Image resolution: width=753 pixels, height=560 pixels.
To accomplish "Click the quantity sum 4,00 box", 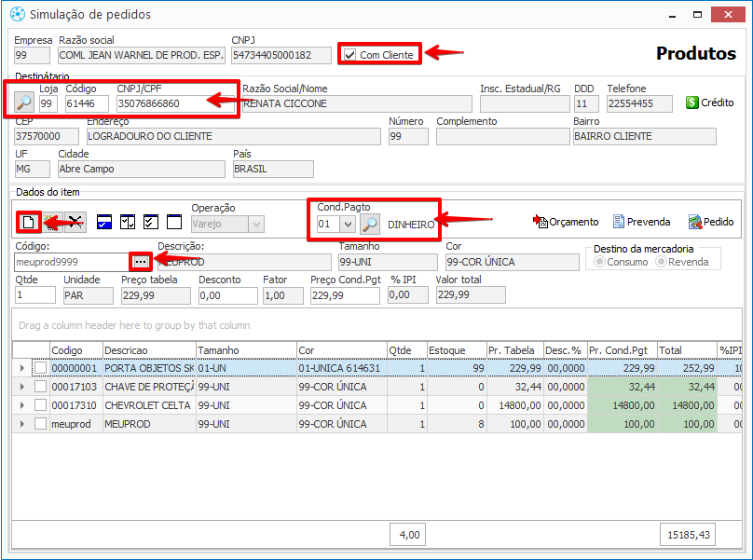I will coord(407,535).
